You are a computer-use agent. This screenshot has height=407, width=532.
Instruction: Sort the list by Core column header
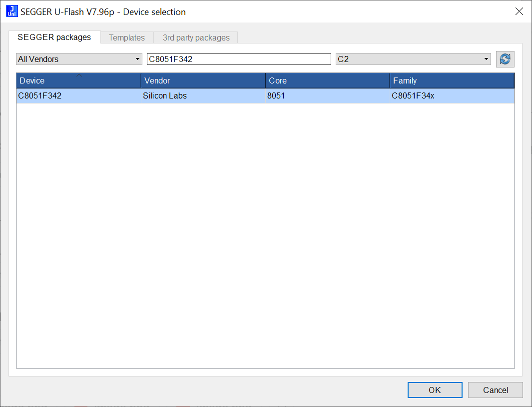click(328, 80)
